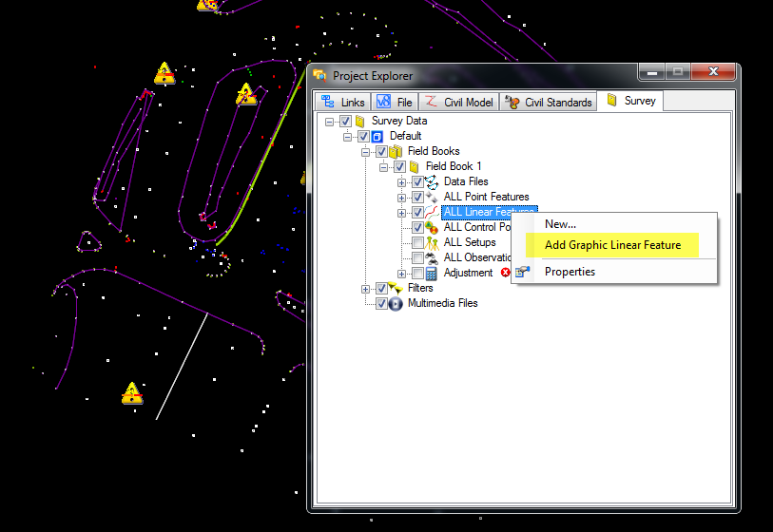Screen dimensions: 773x532
Task: Uncheck the ALL Point Features checkbox
Action: pos(417,197)
